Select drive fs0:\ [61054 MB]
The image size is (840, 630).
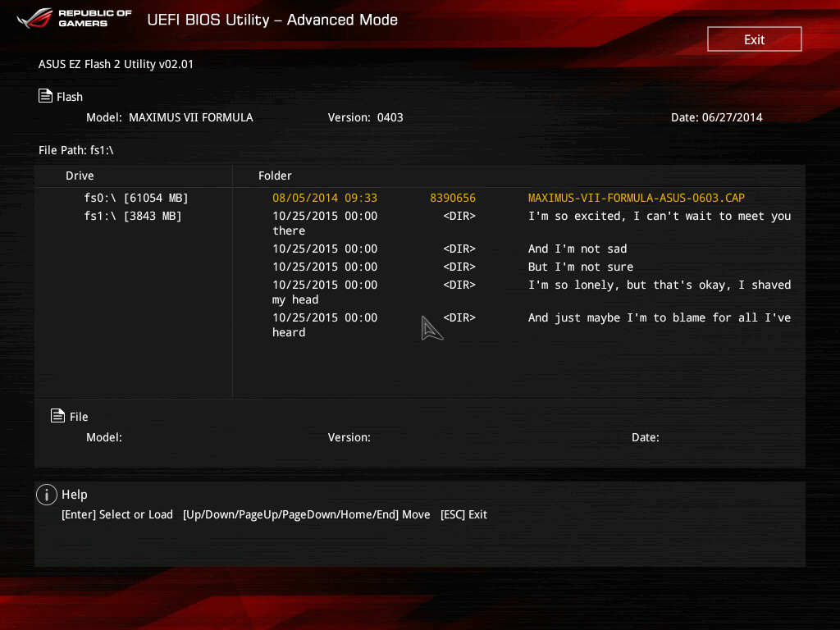(x=136, y=198)
